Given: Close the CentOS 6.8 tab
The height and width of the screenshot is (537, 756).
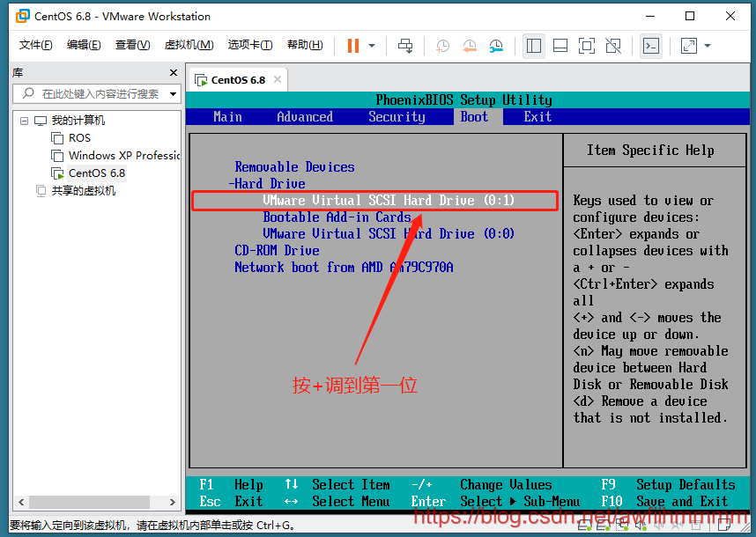Looking at the screenshot, I should [278, 79].
